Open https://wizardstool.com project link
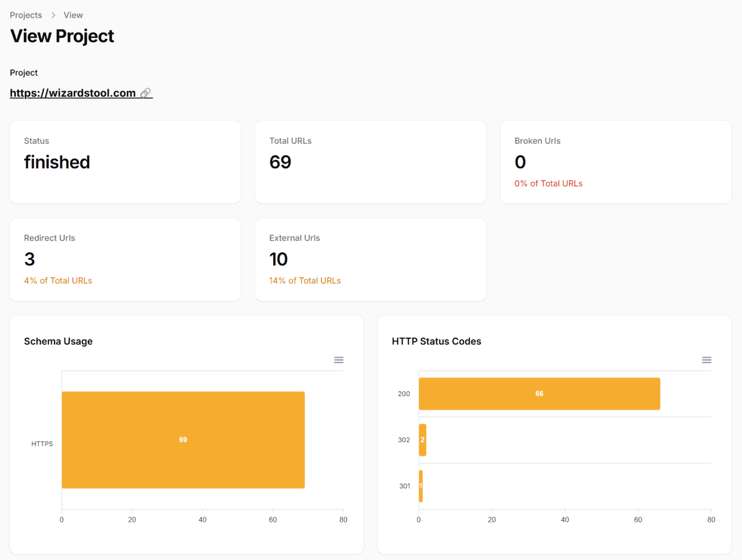742x560 pixels. pyautogui.click(x=72, y=93)
